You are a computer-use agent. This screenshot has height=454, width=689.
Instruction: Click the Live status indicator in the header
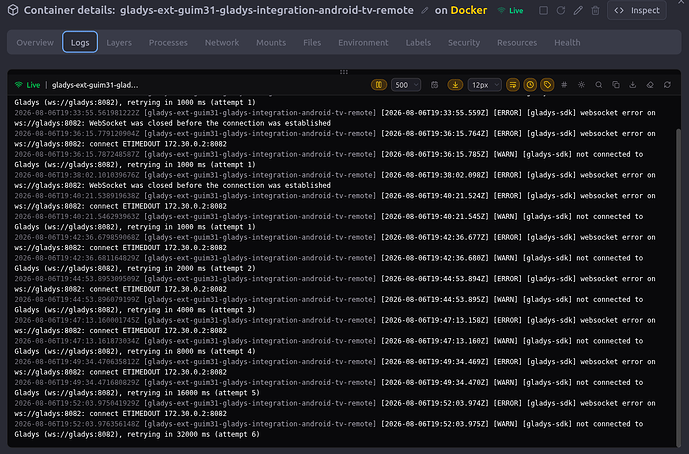click(x=510, y=11)
